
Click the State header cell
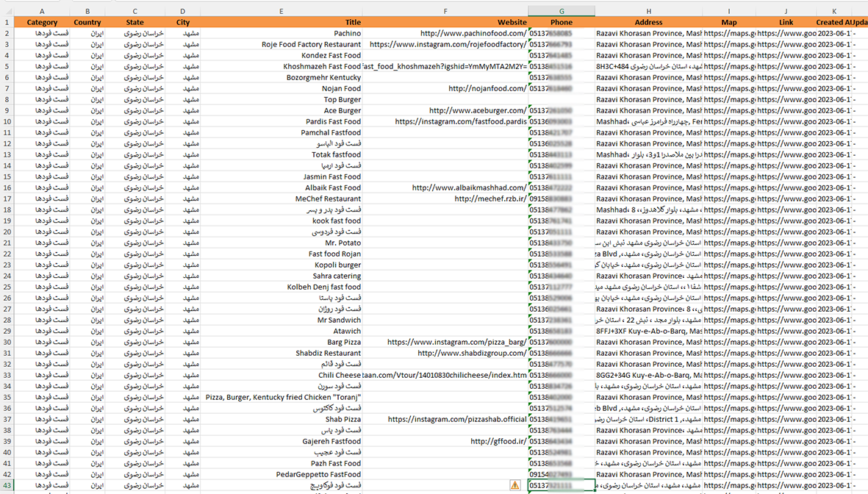pos(135,22)
